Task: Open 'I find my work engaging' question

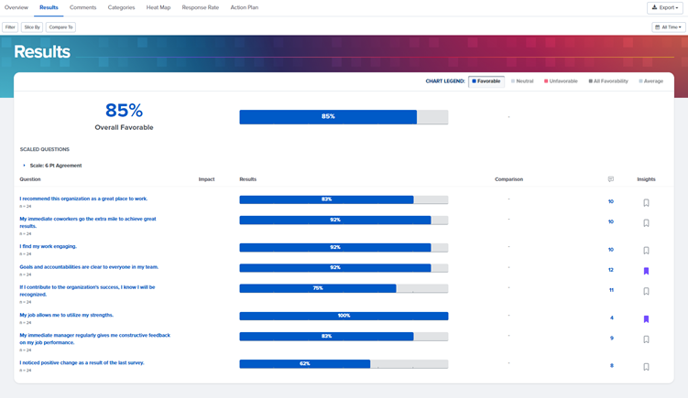Action: (x=48, y=247)
